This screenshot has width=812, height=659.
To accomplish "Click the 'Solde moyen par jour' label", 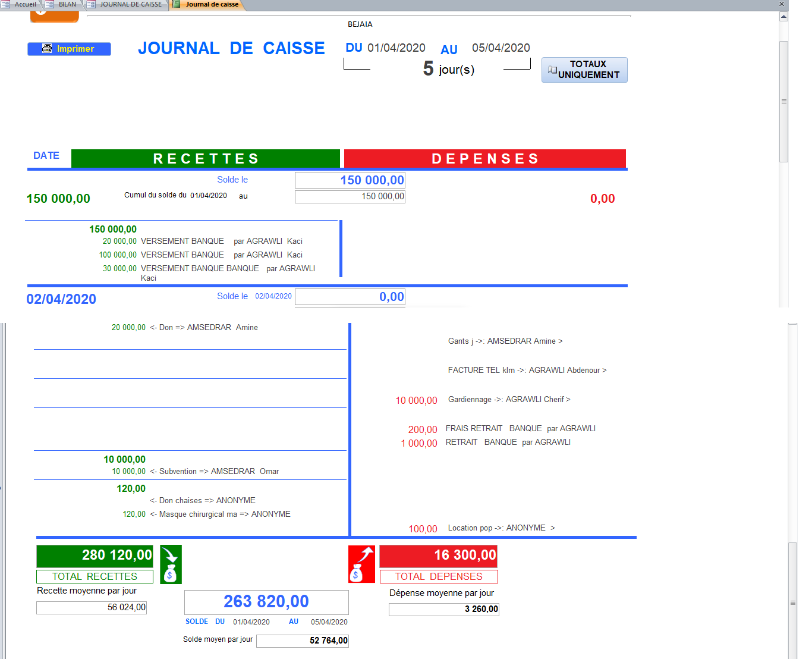I will point(218,639).
